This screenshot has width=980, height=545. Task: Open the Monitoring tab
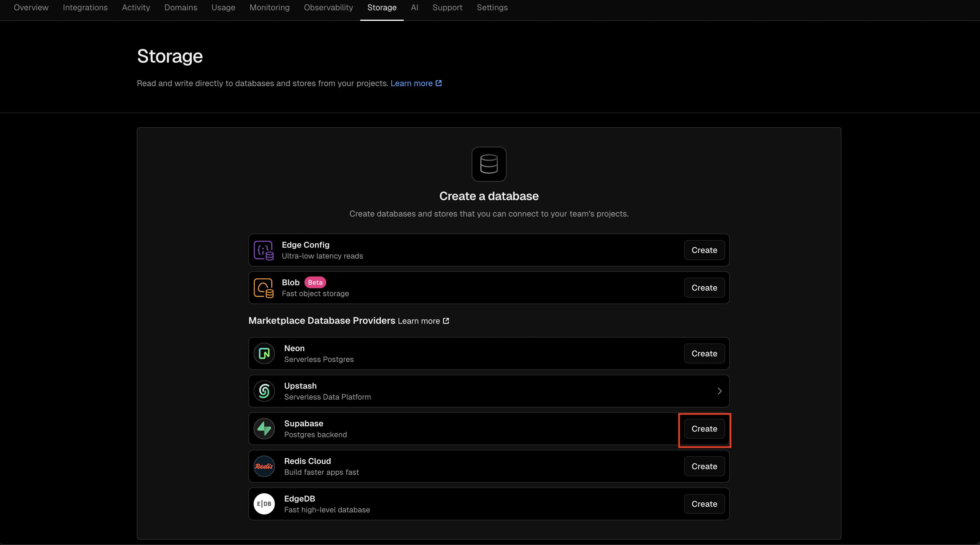269,8
